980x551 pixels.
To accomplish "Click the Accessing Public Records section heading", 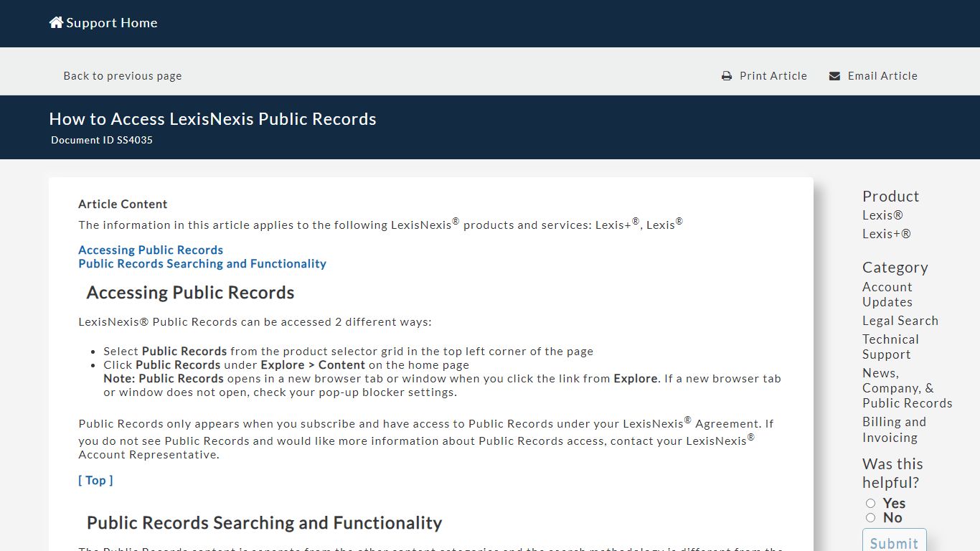I will coord(190,293).
